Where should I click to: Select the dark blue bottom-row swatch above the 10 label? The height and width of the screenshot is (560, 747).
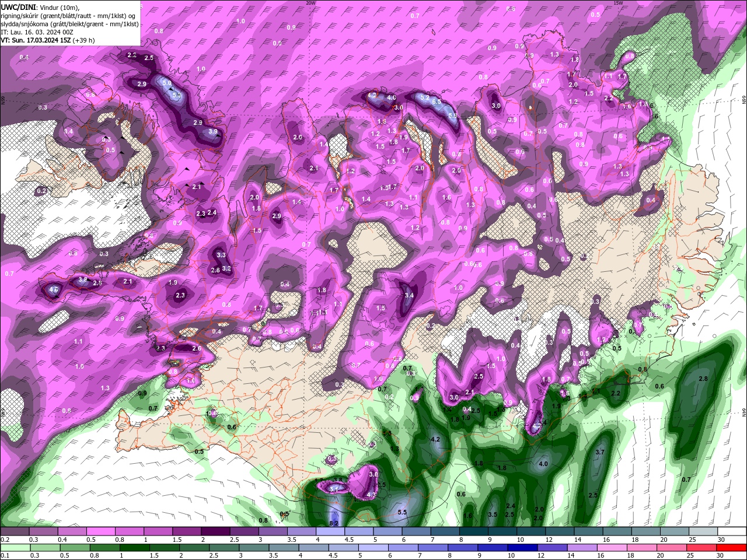522,548
